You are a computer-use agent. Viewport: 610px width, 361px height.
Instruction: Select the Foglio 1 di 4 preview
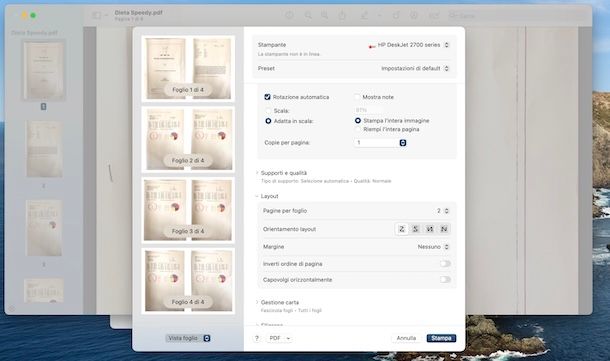(188, 68)
